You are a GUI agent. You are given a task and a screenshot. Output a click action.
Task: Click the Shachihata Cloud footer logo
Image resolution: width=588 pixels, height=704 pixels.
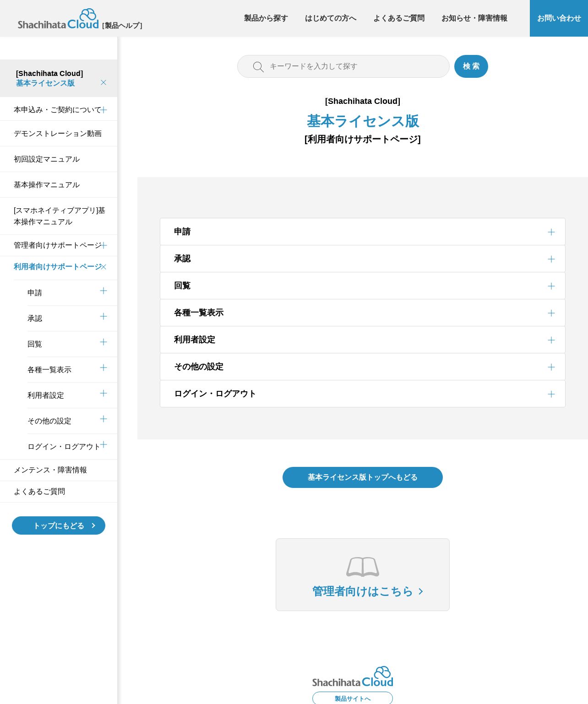353,677
